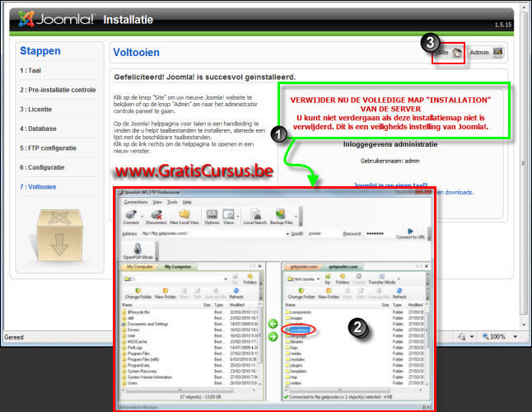Open the Connections menu in WS_FTP
This screenshot has width=532, height=412.
[x=136, y=202]
